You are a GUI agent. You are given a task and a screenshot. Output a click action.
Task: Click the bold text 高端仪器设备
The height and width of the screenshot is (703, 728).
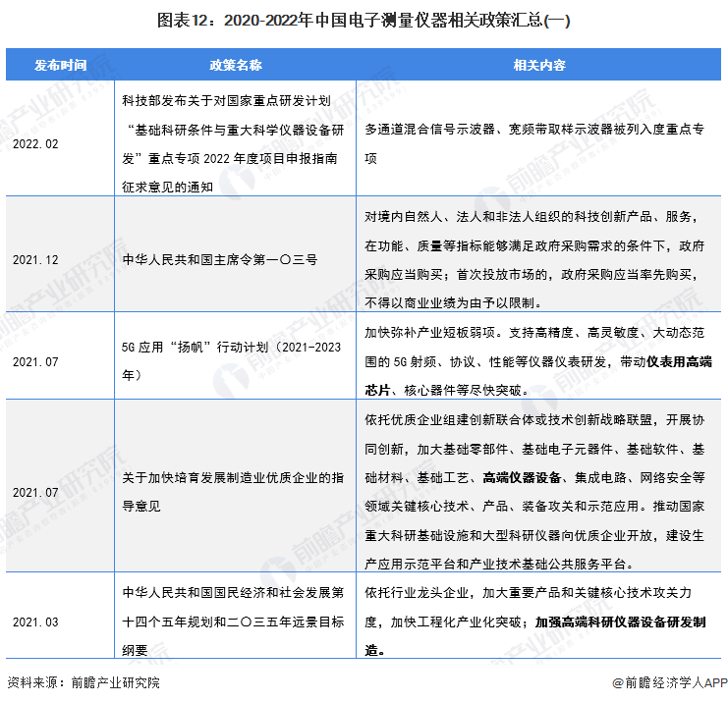click(521, 477)
